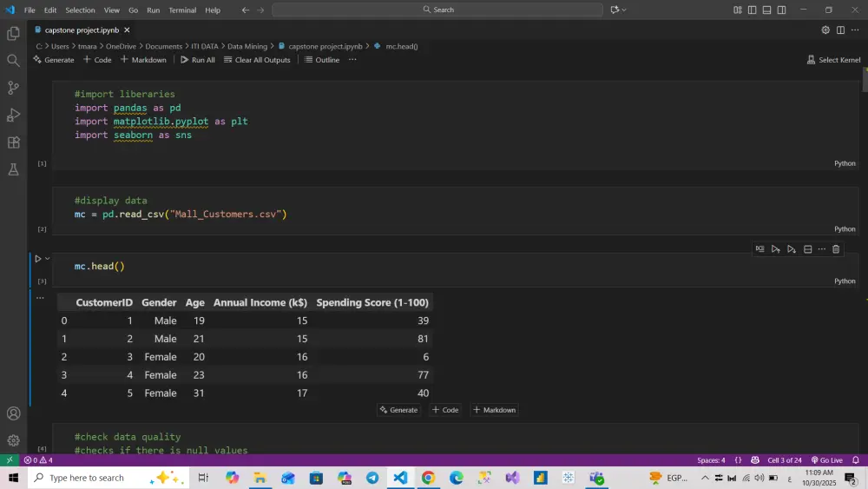The width and height of the screenshot is (868, 489).
Task: Change the mc.head() cell Python language mode
Action: tap(845, 281)
